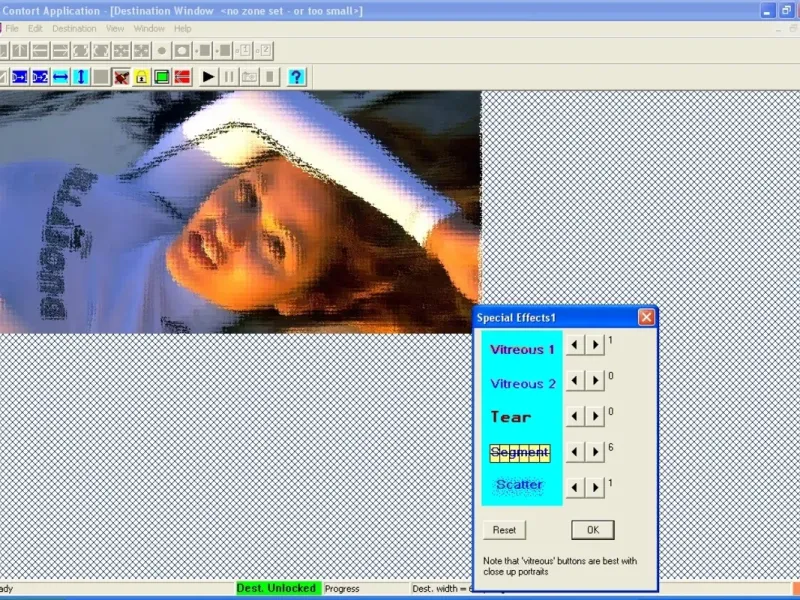The width and height of the screenshot is (800, 600).
Task: Decrease the Segment value arrow
Action: tap(573, 452)
